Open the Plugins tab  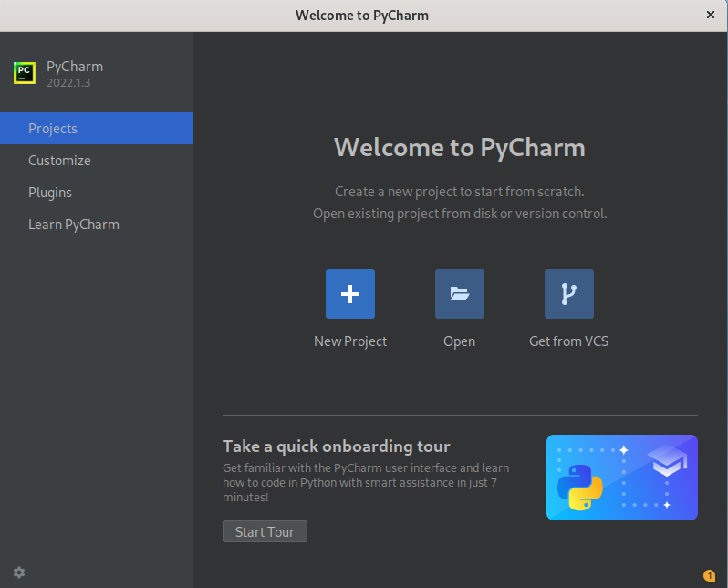point(97,193)
